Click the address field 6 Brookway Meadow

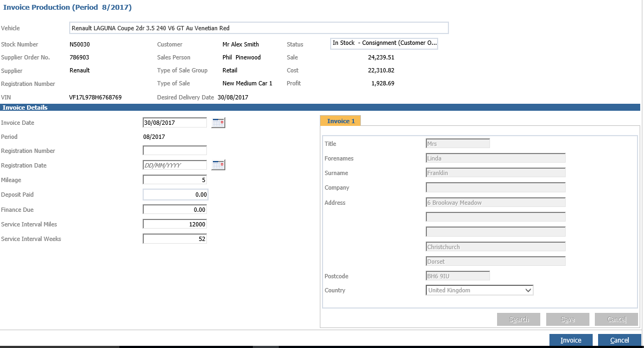pos(496,203)
